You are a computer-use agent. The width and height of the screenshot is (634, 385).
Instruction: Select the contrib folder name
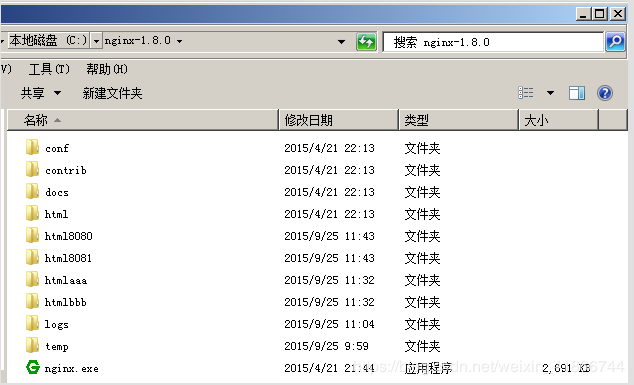(x=66, y=170)
